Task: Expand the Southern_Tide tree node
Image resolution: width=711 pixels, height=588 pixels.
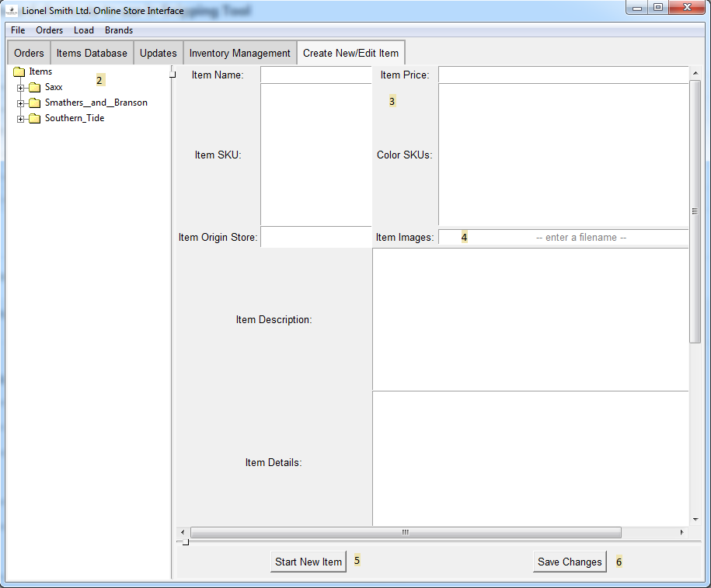Action: pos(20,119)
